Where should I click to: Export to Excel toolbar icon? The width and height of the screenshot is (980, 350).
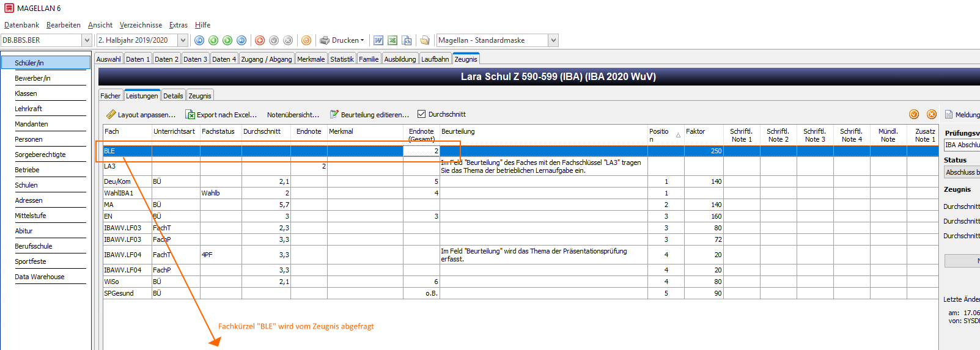point(392,40)
